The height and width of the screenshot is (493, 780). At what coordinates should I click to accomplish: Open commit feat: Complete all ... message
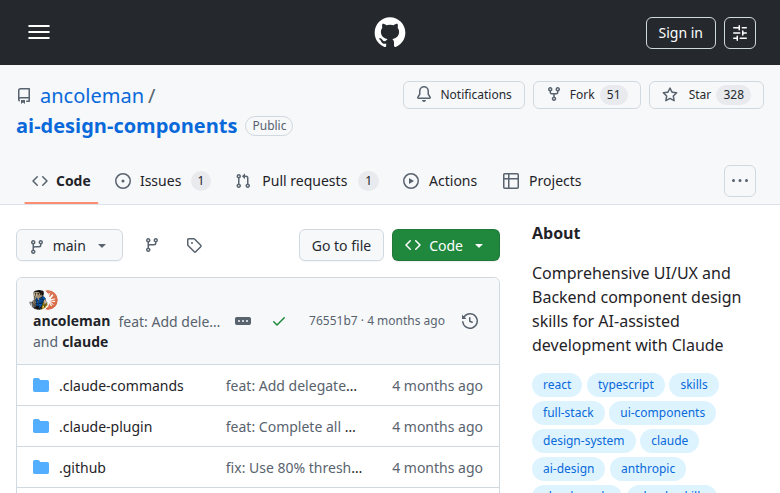pos(291,427)
